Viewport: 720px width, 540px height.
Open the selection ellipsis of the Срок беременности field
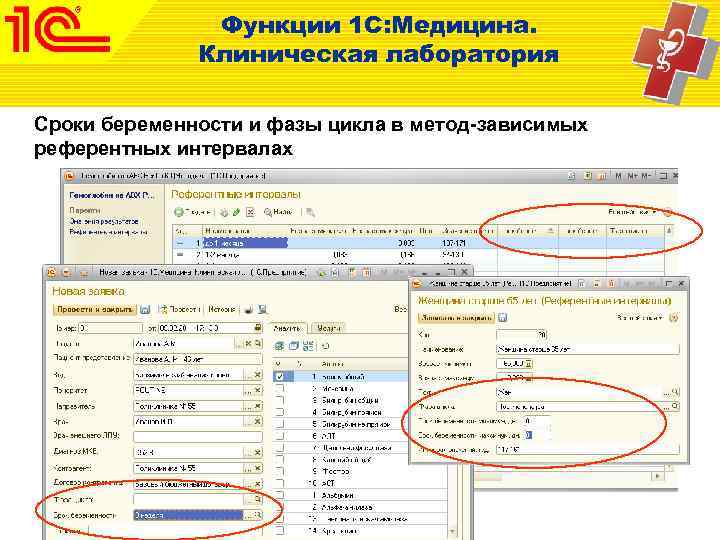click(248, 515)
